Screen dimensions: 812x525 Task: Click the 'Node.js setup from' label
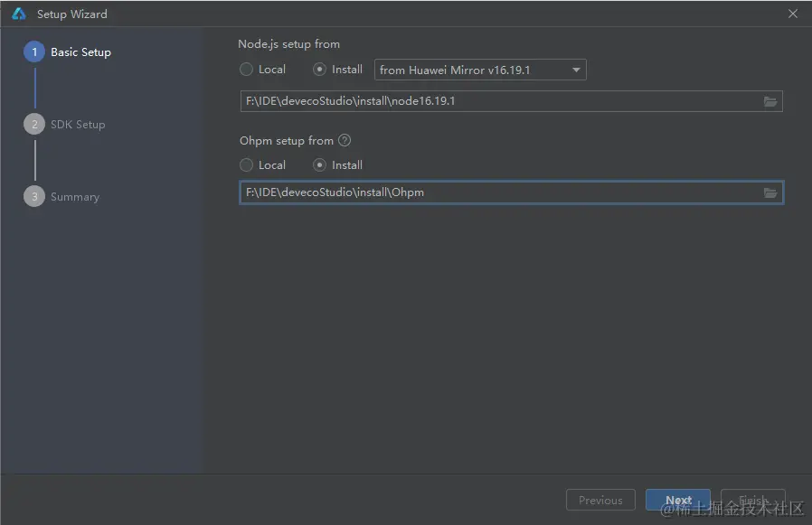click(x=289, y=44)
